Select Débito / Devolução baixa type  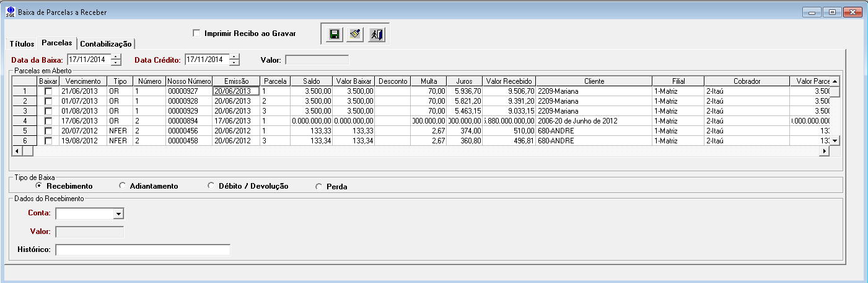pyautogui.click(x=211, y=186)
